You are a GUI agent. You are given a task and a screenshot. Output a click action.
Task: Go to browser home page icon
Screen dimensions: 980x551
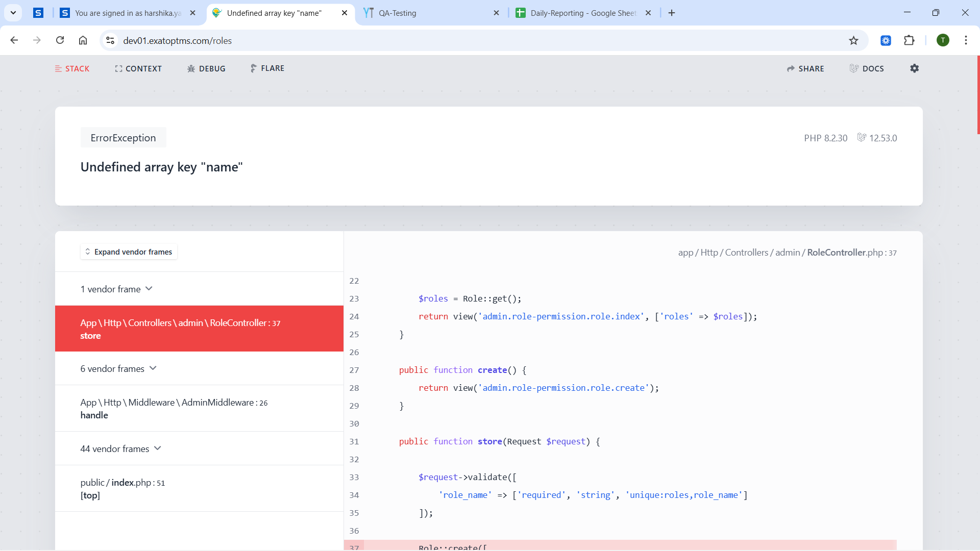(83, 40)
